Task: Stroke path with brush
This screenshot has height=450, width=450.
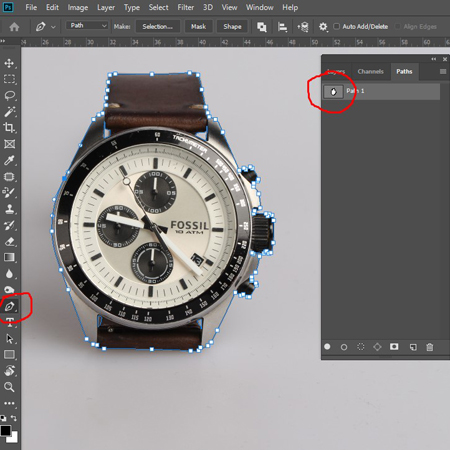Action: 344,347
